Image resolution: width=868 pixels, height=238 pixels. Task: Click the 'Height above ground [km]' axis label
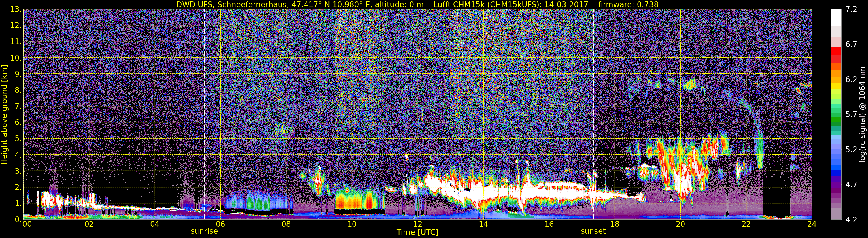pyautogui.click(x=4, y=115)
